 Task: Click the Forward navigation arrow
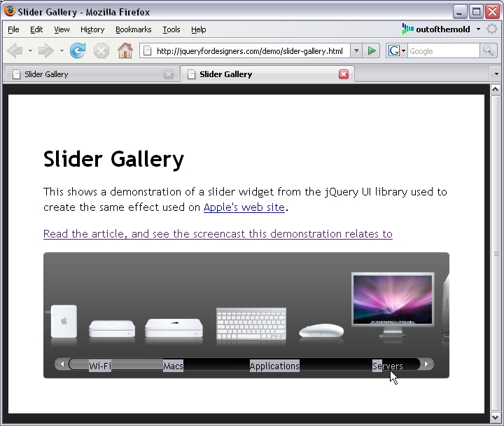[x=45, y=50]
